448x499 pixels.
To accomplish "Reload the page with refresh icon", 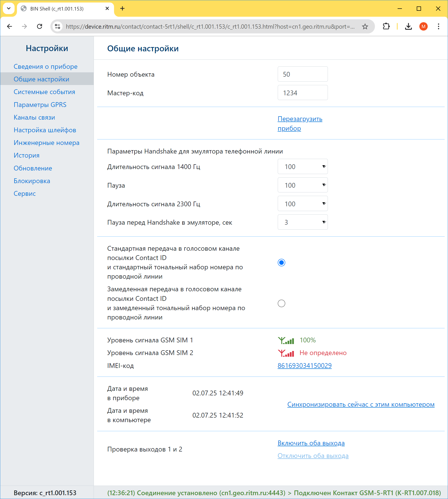I will [x=39, y=26].
